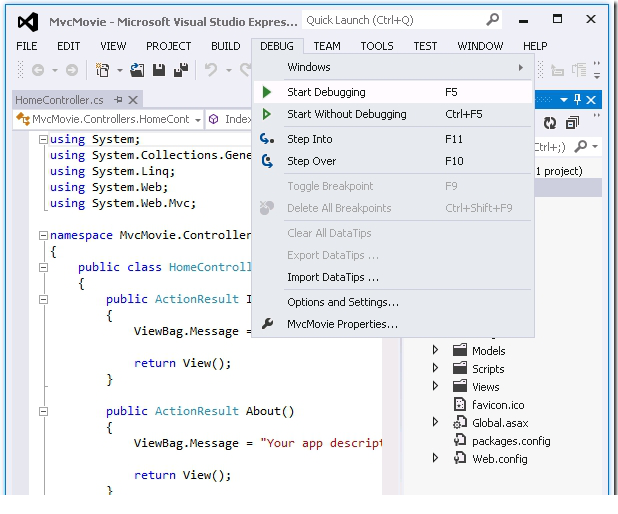Open the Solution Explorer search options dropdown
Screen dimensions: 618x514
[595, 147]
